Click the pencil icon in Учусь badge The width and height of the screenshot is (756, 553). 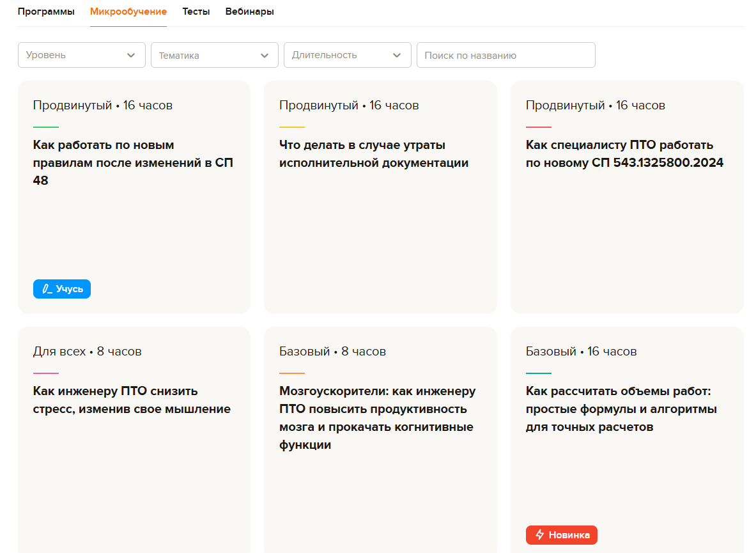pyautogui.click(x=47, y=289)
